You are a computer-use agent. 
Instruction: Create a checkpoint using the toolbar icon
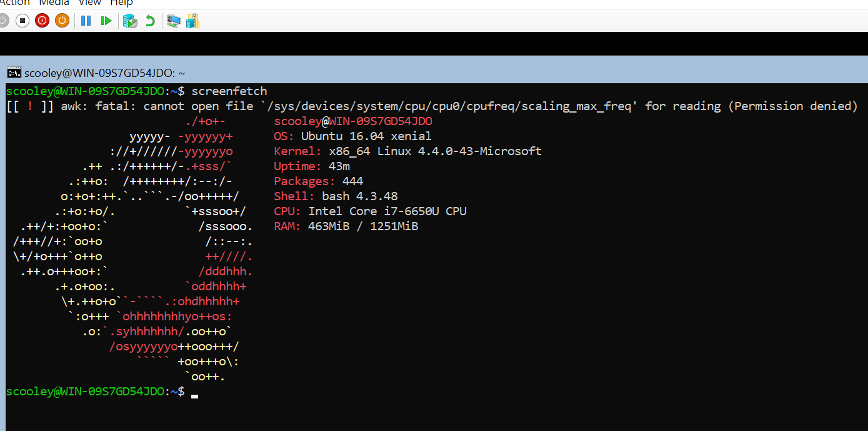tap(130, 21)
